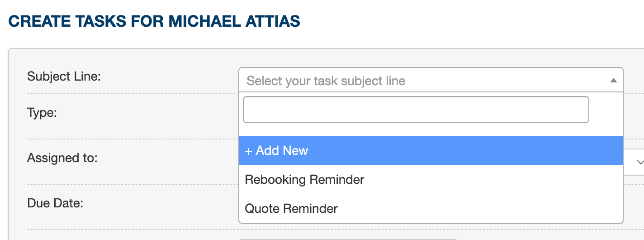Click the blank gap above Add New

click(x=431, y=130)
